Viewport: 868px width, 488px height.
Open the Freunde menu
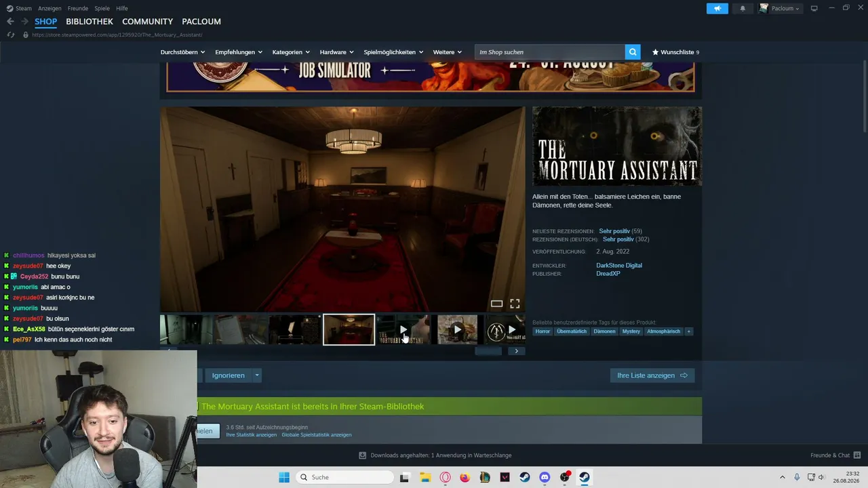[x=78, y=8]
